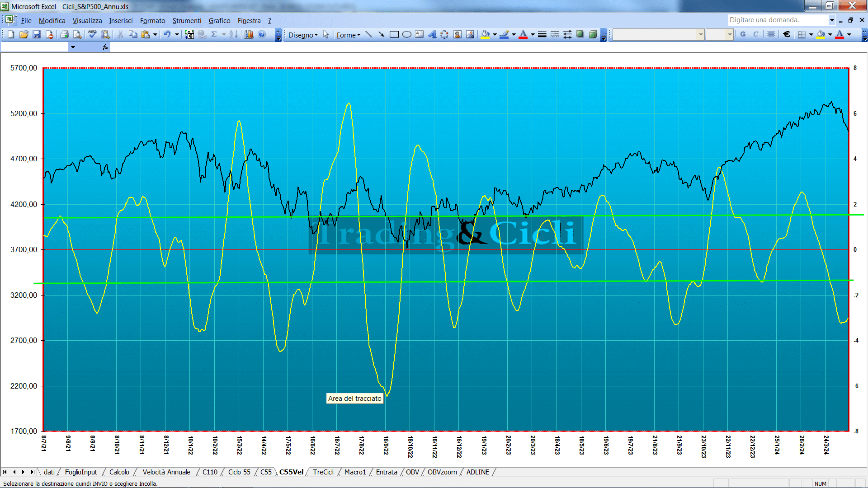Apply 3D Style from the drawing toolbar
Viewport: 868px width, 488px height.
593,35
